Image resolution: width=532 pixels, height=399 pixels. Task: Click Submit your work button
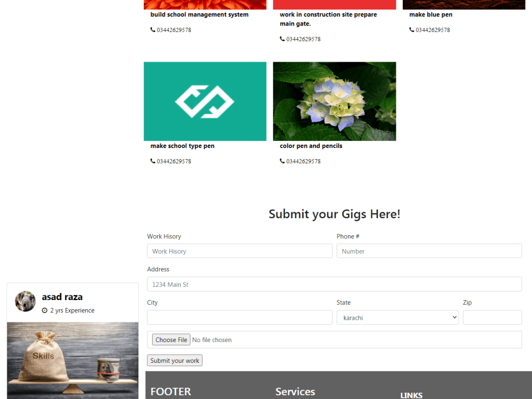(174, 360)
